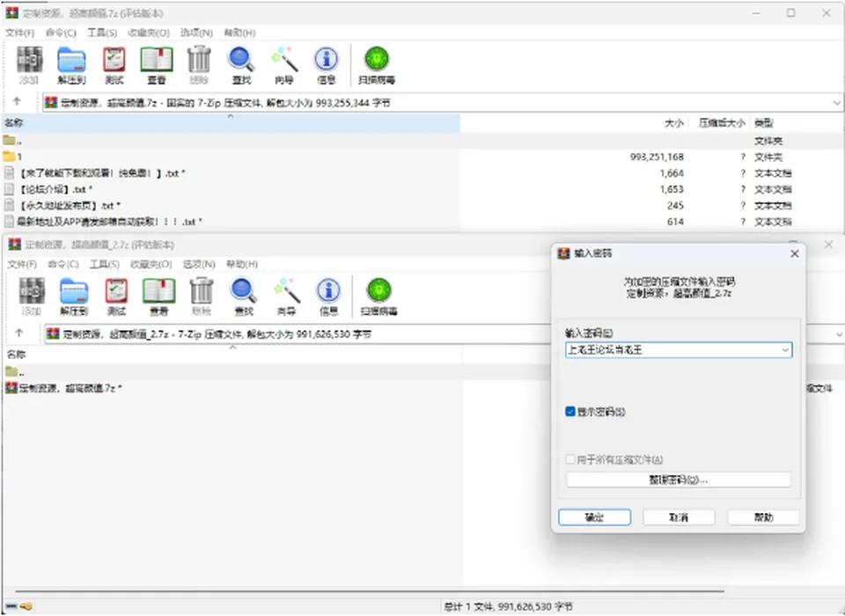
Task: Open 命令(C) menu in 超高颜值.7z window
Action: [x=61, y=33]
